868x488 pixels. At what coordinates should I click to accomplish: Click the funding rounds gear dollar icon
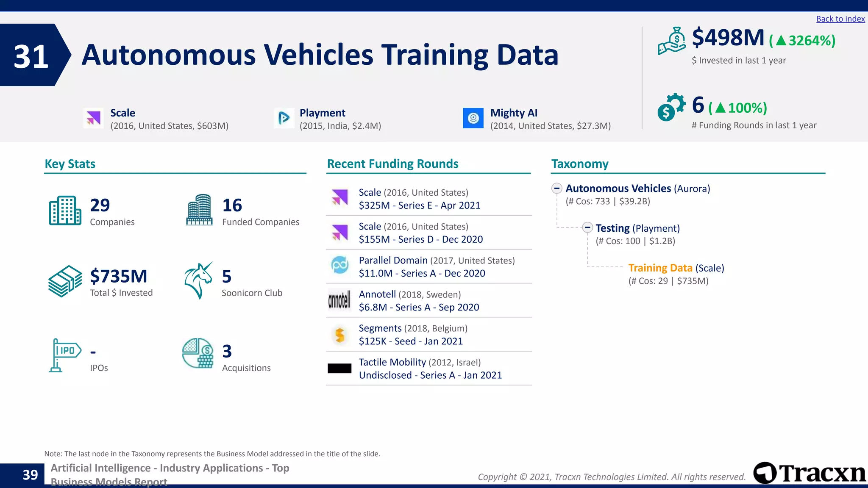671,107
